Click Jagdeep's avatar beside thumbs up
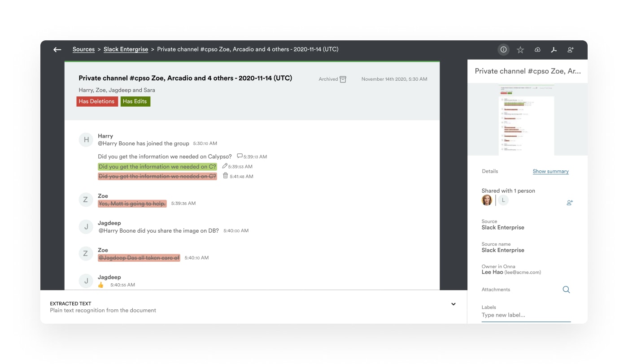 click(x=86, y=281)
